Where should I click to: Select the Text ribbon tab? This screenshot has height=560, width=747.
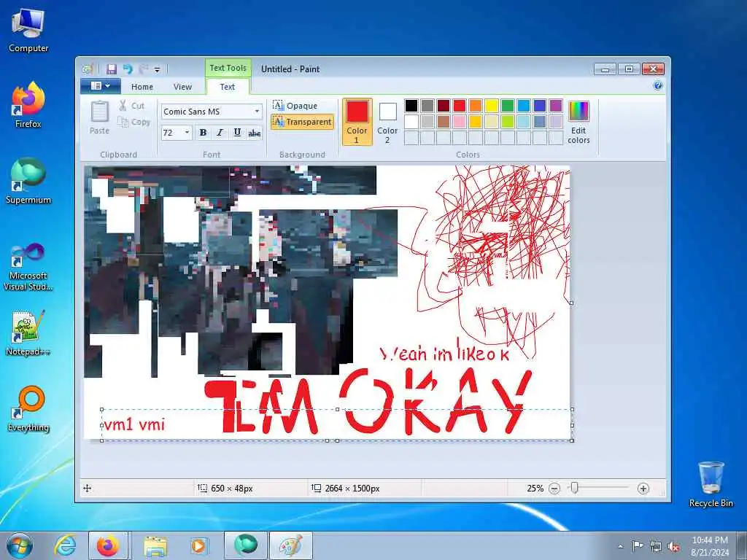click(x=228, y=87)
